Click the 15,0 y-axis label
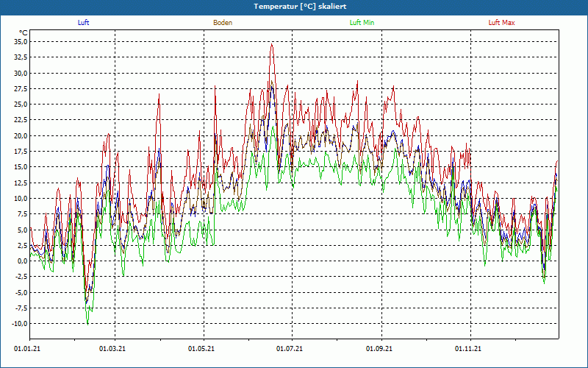The width and height of the screenshot is (588, 368). (21, 167)
